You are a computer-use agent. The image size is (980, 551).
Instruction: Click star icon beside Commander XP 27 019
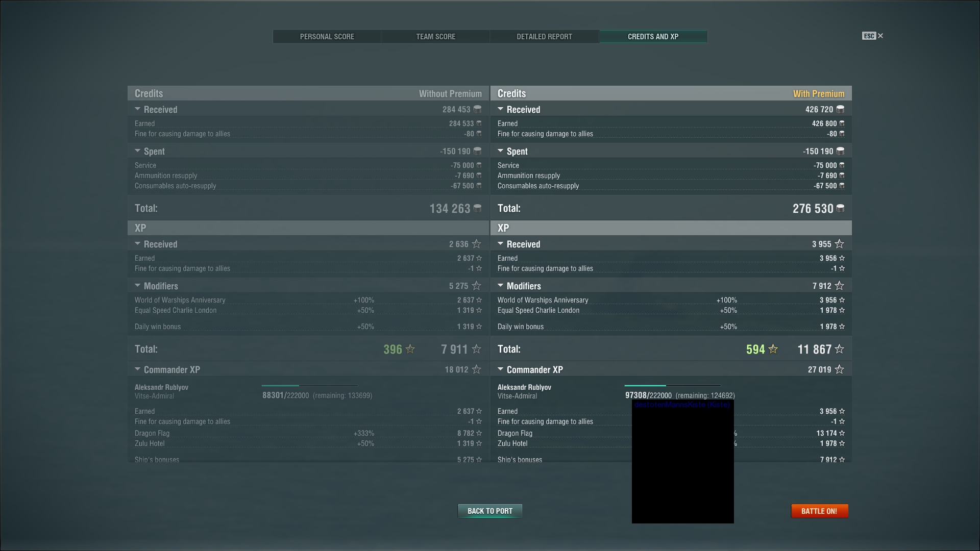click(839, 369)
